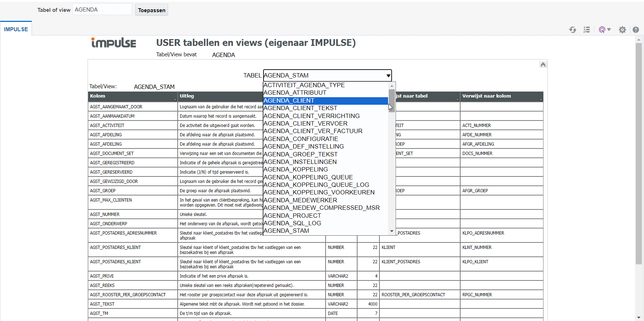The height and width of the screenshot is (321, 644).
Task: Select ACTIVITEIT_AGENDA_TYPE from the list
Action: [326, 85]
